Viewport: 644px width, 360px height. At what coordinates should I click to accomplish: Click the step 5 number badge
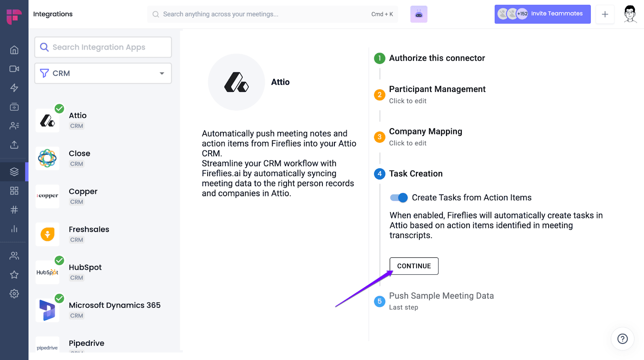click(x=379, y=301)
